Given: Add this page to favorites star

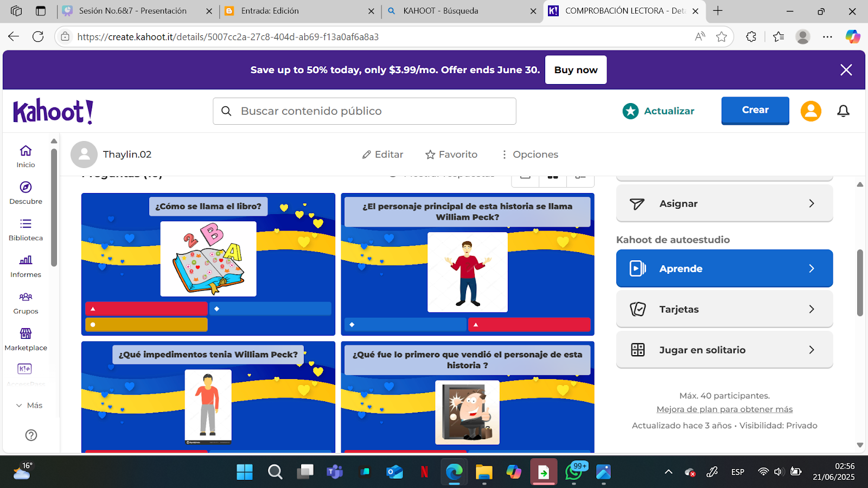Looking at the screenshot, I should point(722,36).
